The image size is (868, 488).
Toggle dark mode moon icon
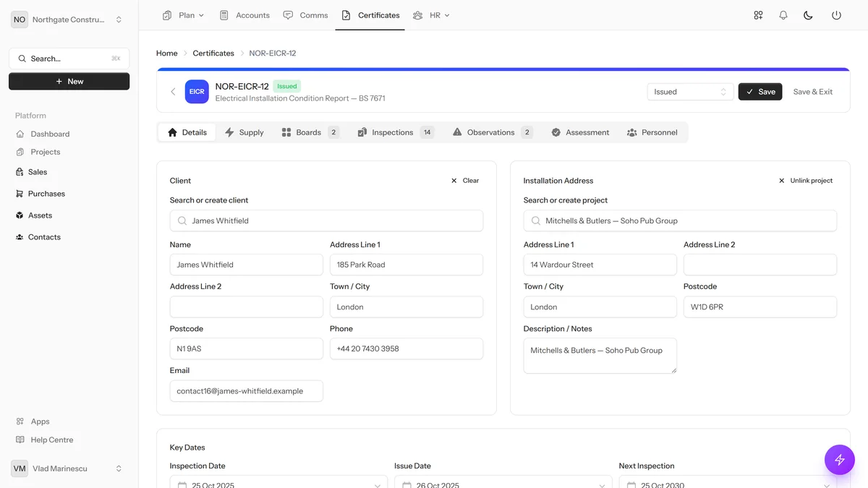click(809, 15)
